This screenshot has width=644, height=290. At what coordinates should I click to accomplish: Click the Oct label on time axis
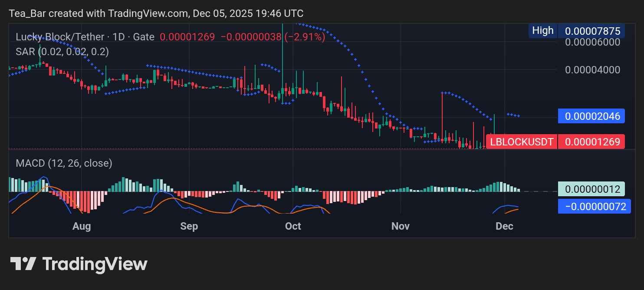point(293,226)
